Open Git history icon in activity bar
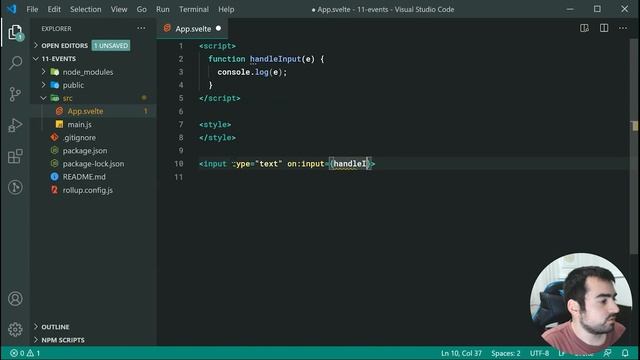Screen dimensions: 640x360 click(x=15, y=187)
